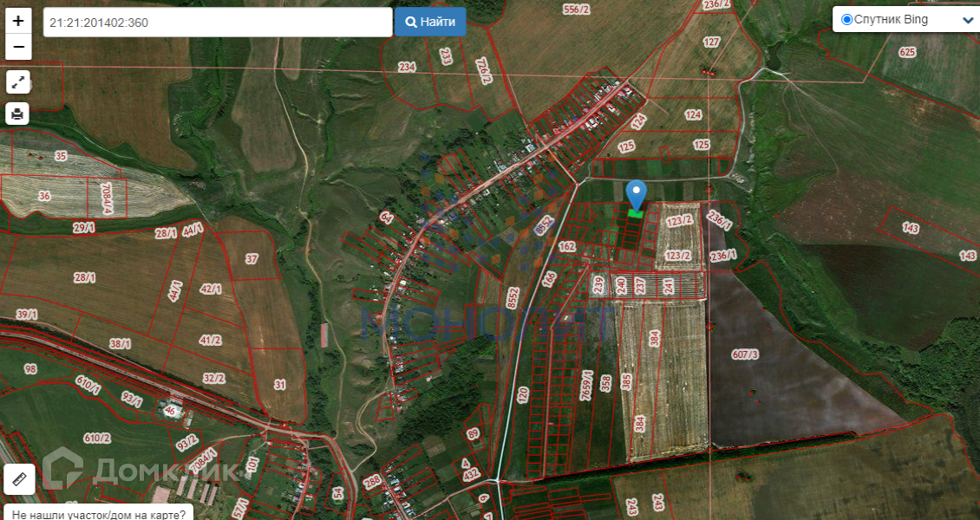980x520 pixels.
Task: Click parcel label 29/1
Action: click(x=84, y=228)
